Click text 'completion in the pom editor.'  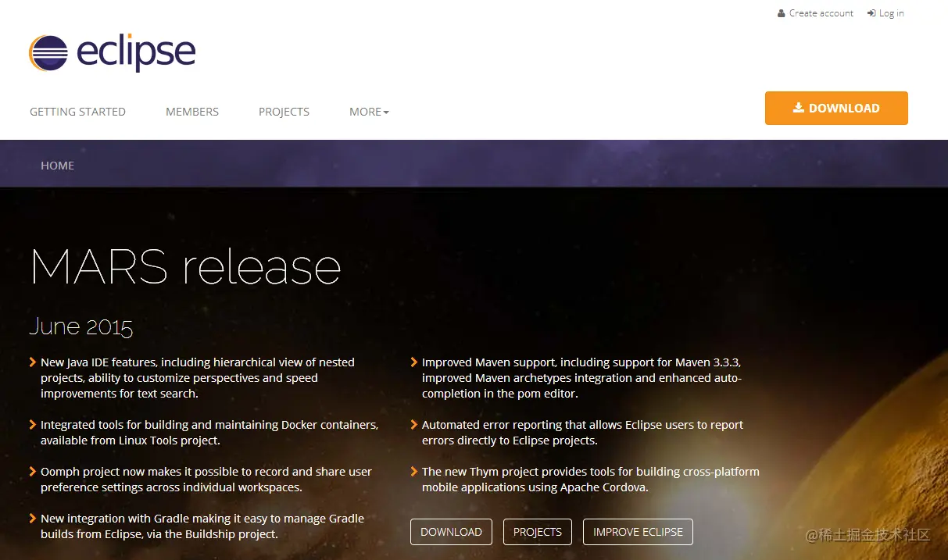pos(500,394)
